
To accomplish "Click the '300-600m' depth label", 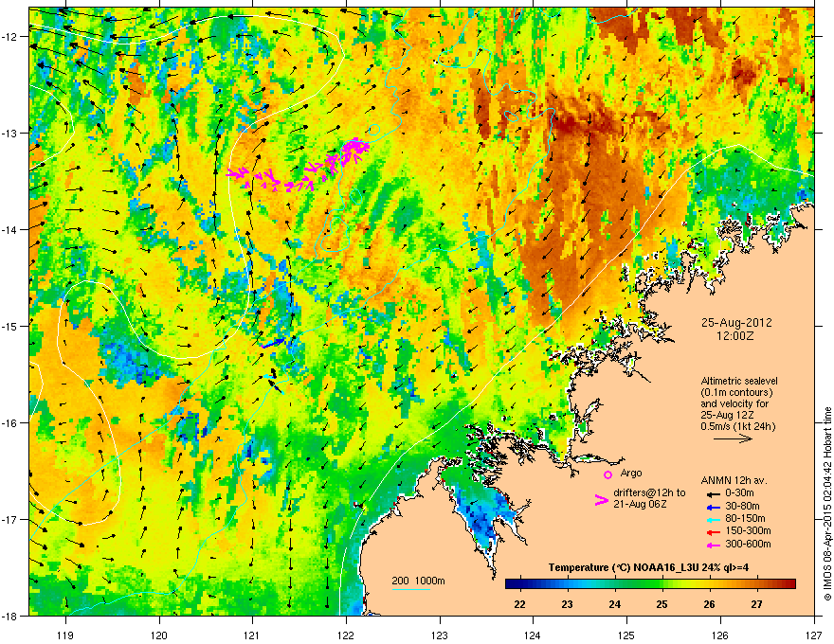I will [x=748, y=544].
